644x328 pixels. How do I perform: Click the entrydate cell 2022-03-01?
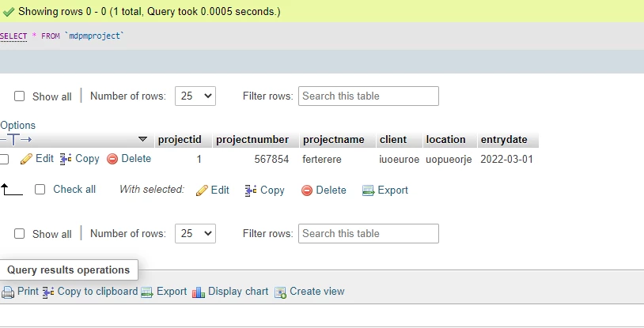tap(506, 160)
